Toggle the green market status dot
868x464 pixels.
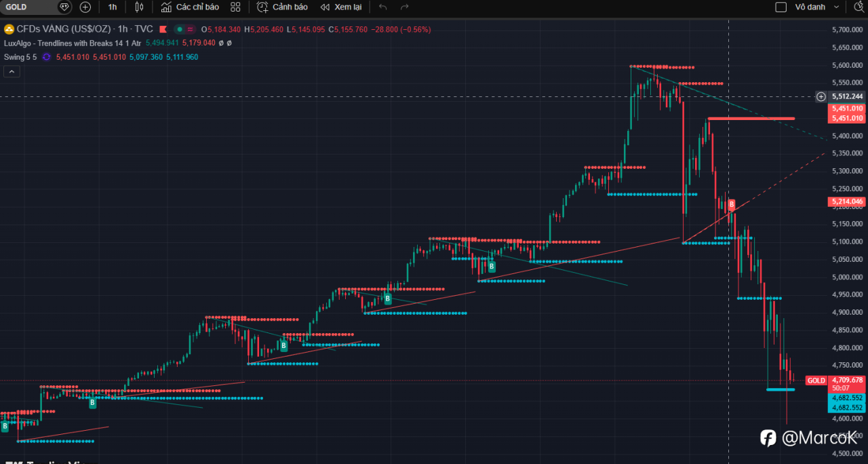pos(180,29)
